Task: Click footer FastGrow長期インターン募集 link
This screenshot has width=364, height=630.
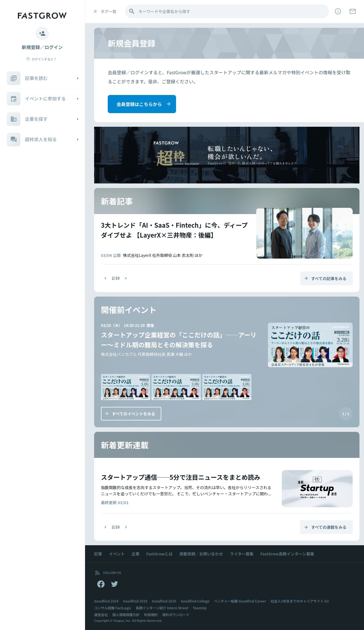Action: pyautogui.click(x=287, y=554)
